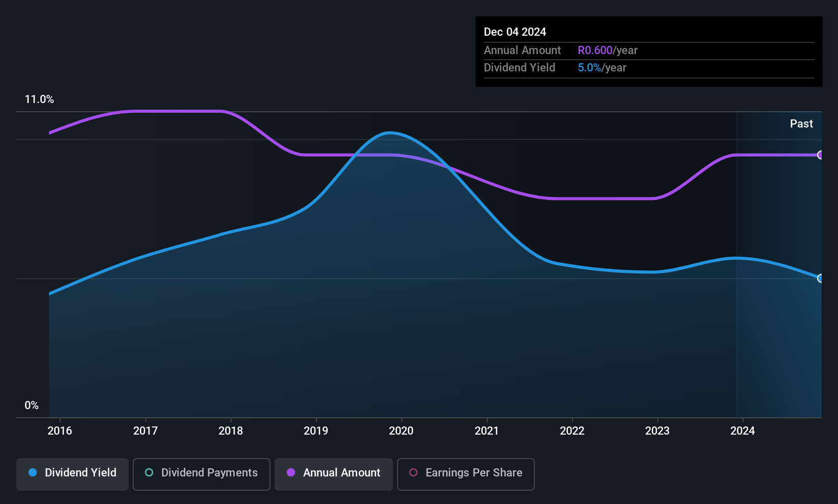Viewport: 838px width, 504px height.
Task: Click the 2018 axis year label
Action: coord(231,431)
